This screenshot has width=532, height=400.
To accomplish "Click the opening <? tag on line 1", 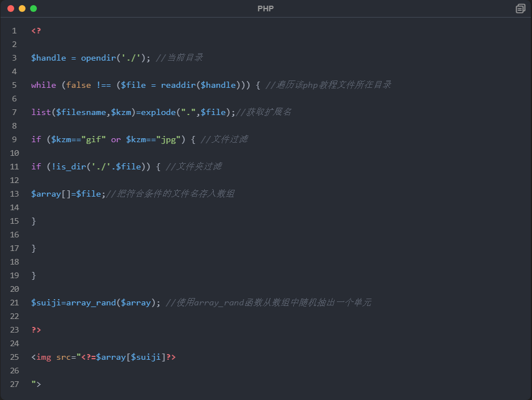I will (x=36, y=31).
